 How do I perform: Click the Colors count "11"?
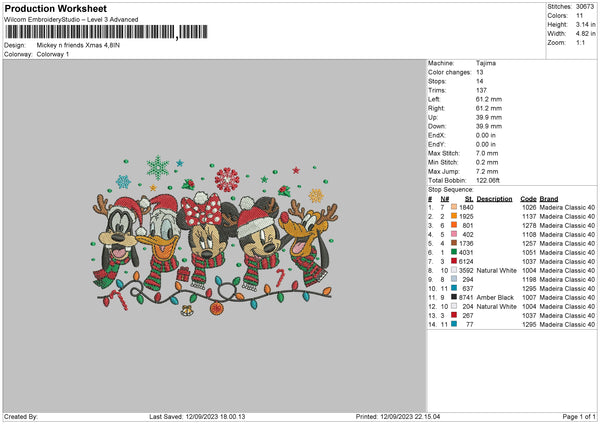(x=580, y=16)
